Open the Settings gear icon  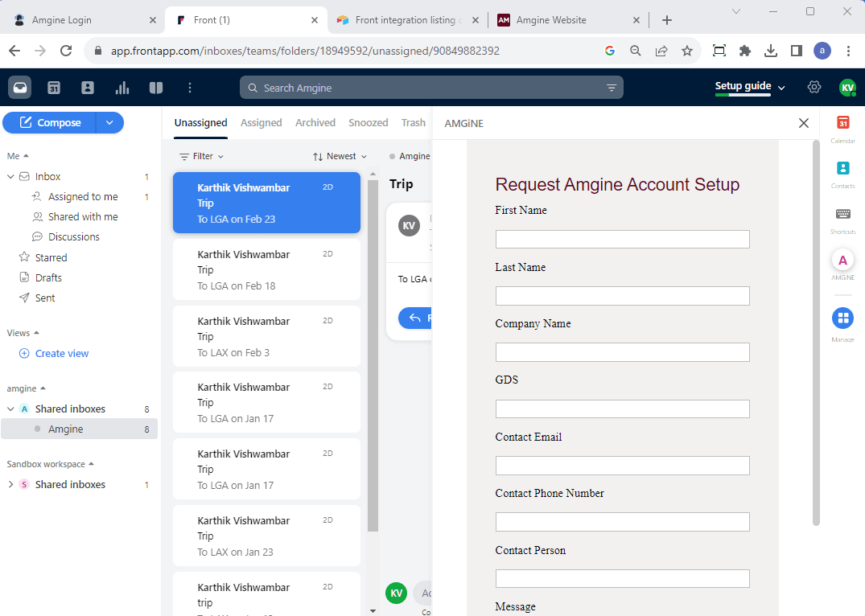(x=814, y=87)
